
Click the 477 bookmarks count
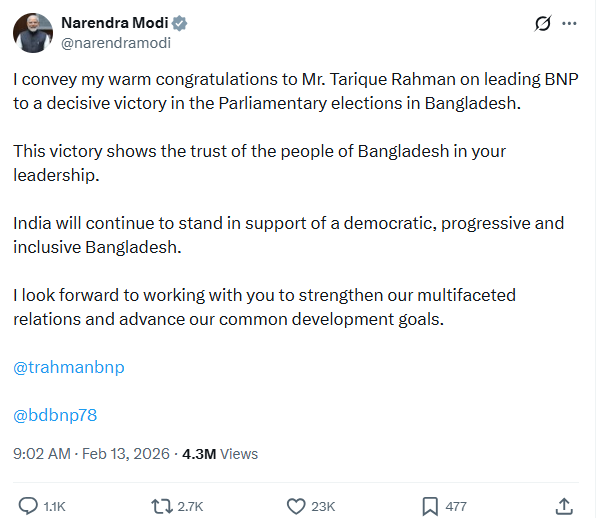coord(455,507)
